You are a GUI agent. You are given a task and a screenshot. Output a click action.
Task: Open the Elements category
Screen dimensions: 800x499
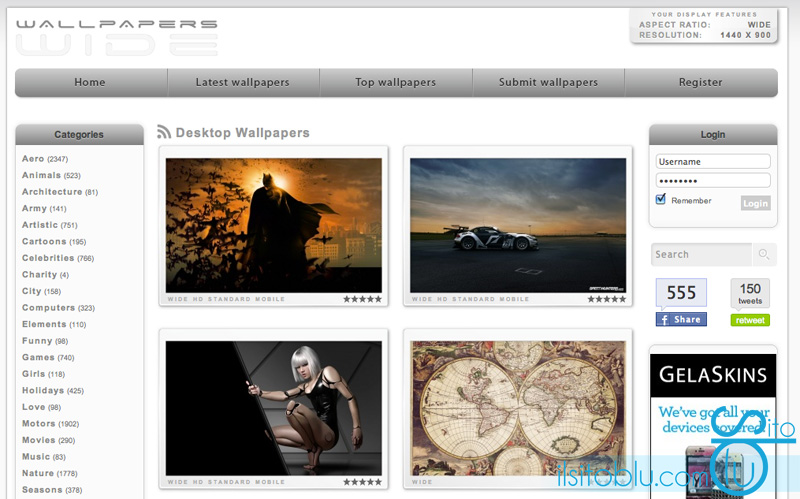click(x=54, y=324)
